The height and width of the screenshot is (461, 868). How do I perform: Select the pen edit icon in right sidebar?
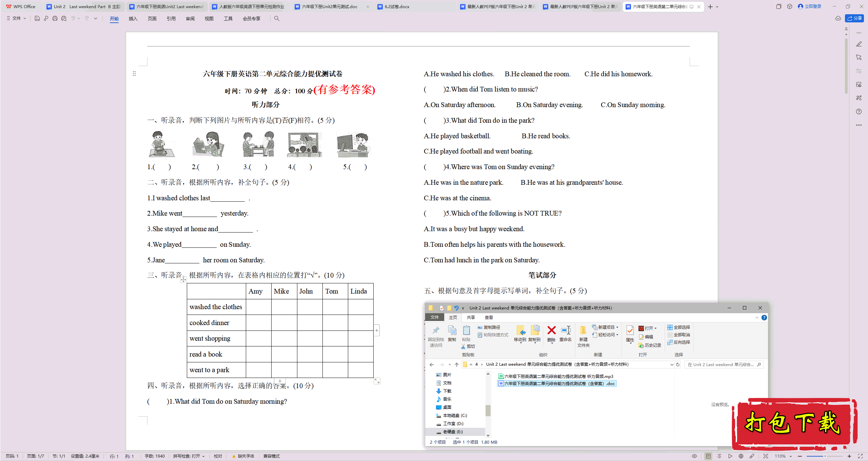[x=859, y=44]
